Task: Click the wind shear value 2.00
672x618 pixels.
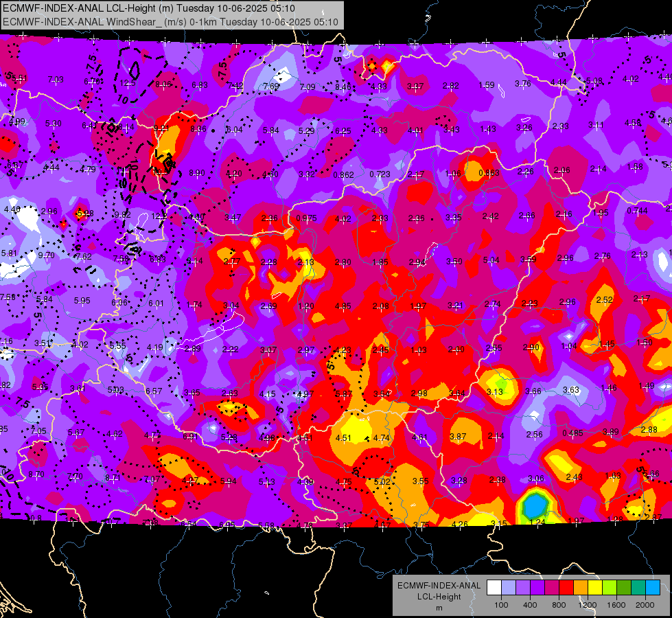Action: point(456,350)
